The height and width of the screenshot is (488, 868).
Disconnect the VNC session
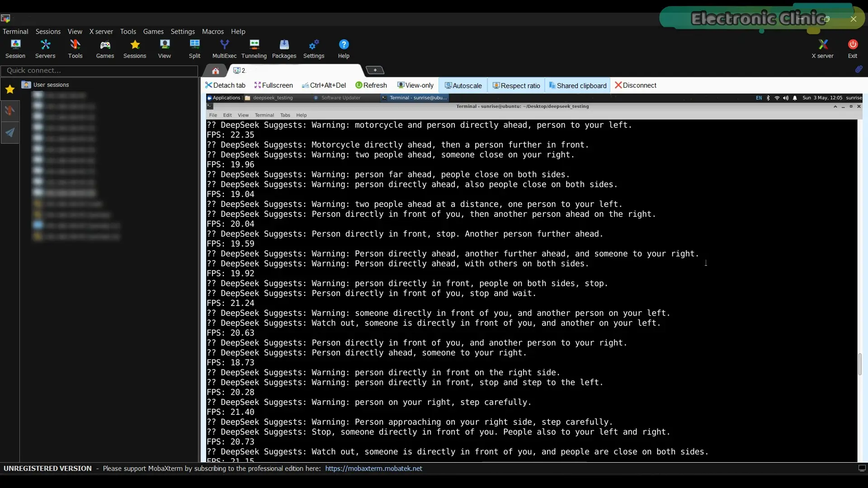[x=636, y=85]
